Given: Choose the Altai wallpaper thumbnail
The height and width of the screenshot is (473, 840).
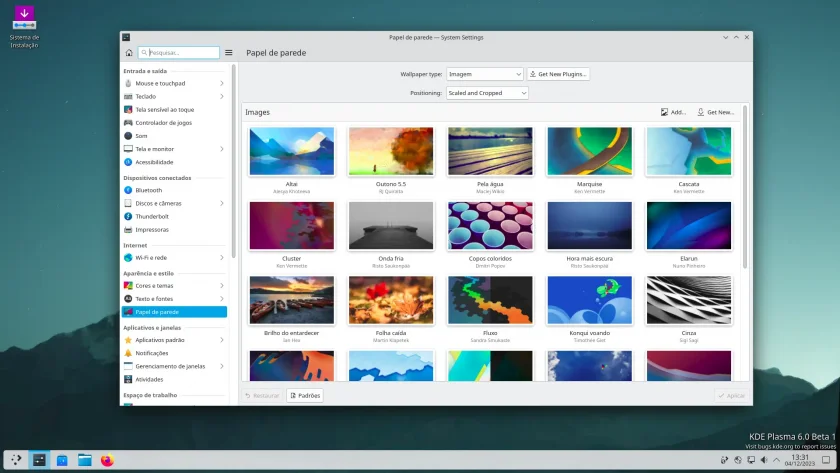Looking at the screenshot, I should coord(291,151).
